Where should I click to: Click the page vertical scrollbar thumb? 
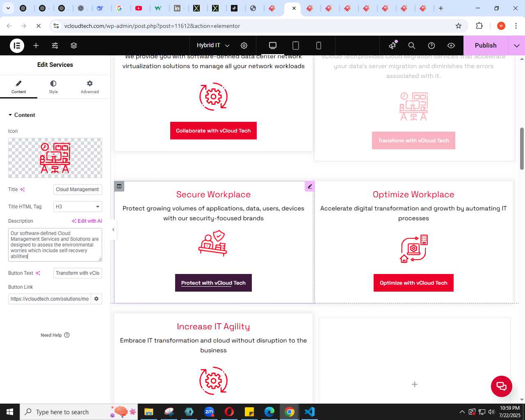click(x=522, y=148)
